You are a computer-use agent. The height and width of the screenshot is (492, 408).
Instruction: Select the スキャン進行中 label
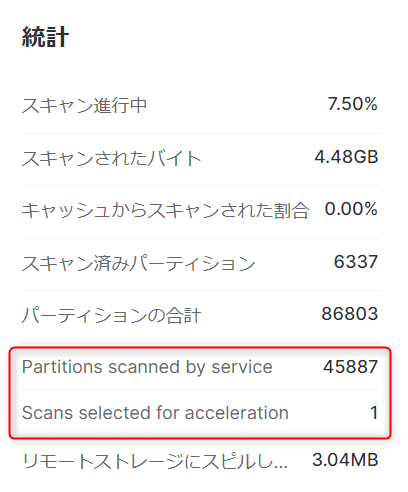point(84,105)
